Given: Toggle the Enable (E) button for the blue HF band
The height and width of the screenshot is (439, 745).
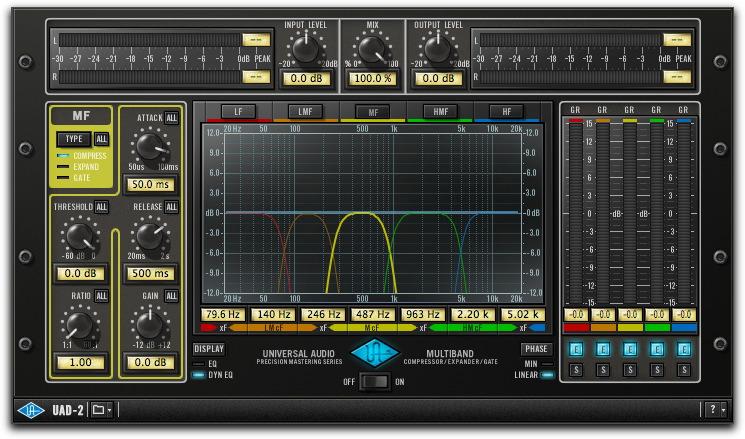Looking at the screenshot, I should point(684,350).
